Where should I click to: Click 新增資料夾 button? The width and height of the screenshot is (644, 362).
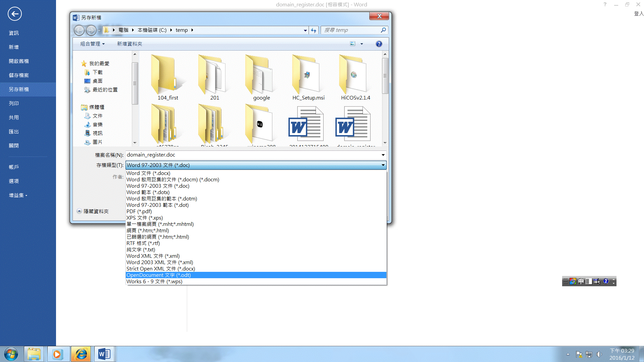[x=129, y=44]
